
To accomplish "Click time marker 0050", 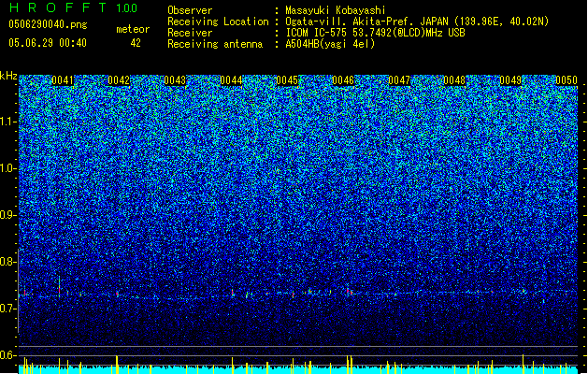I will 566,80.
